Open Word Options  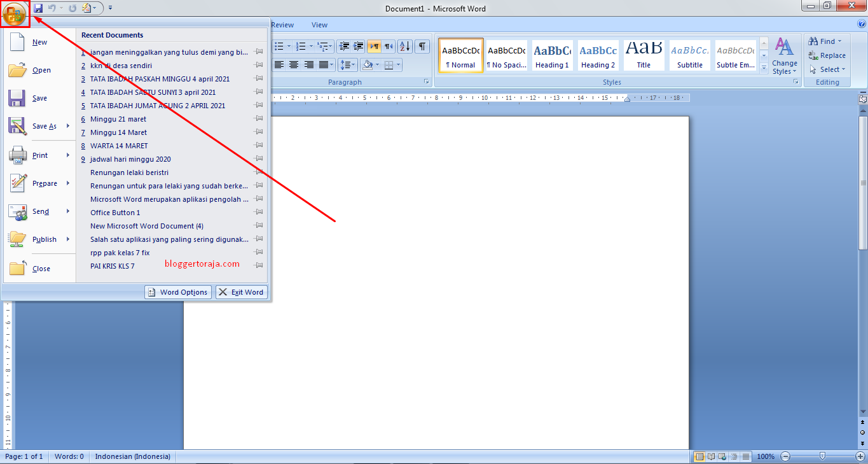point(177,292)
